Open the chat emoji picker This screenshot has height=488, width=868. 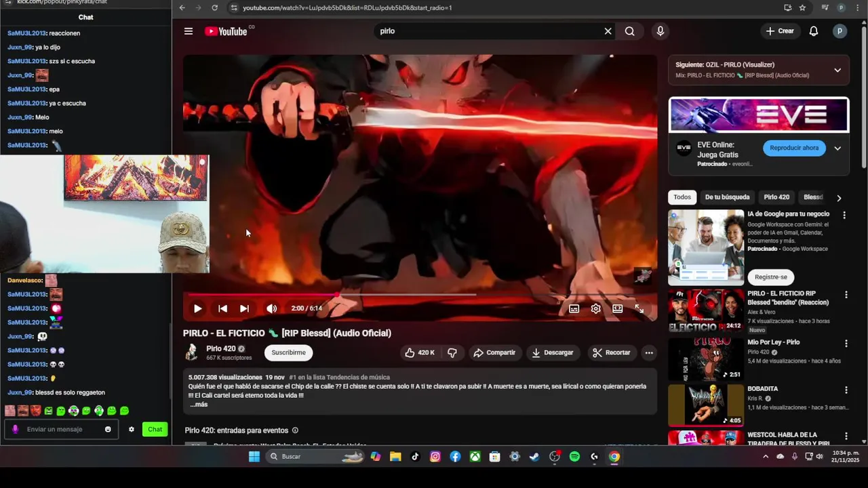[x=108, y=429]
